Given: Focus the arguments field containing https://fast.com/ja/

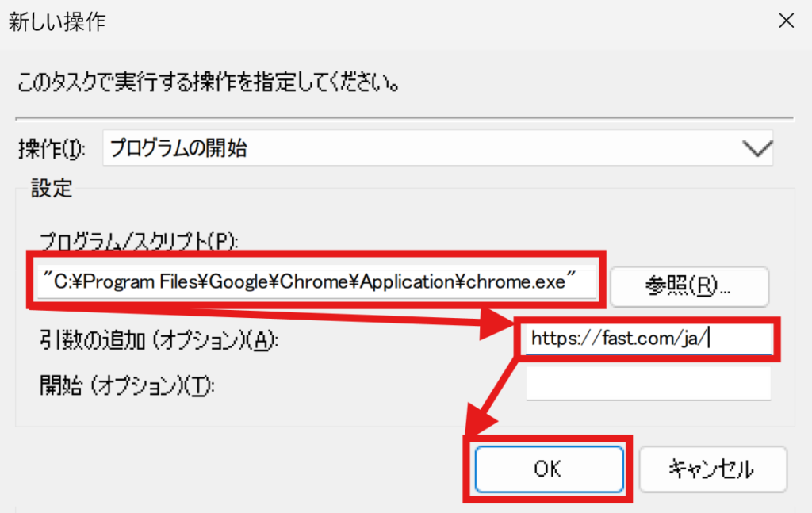Looking at the screenshot, I should pyautogui.click(x=646, y=339).
